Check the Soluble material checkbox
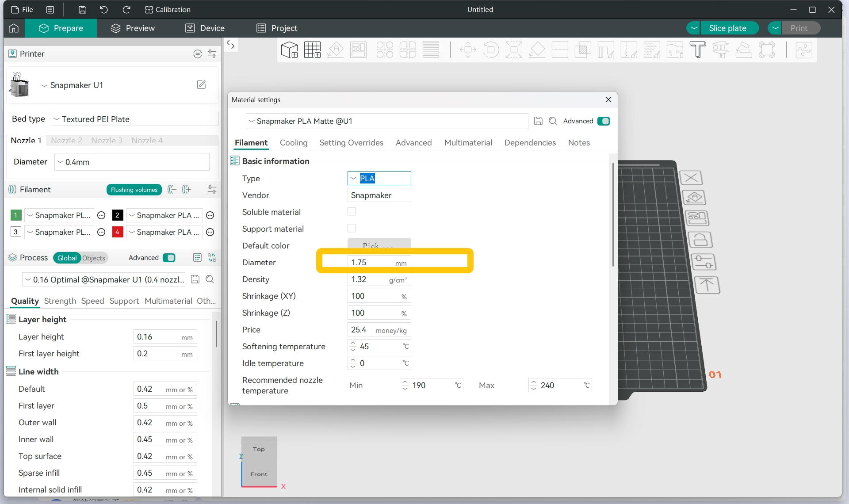 pos(352,212)
